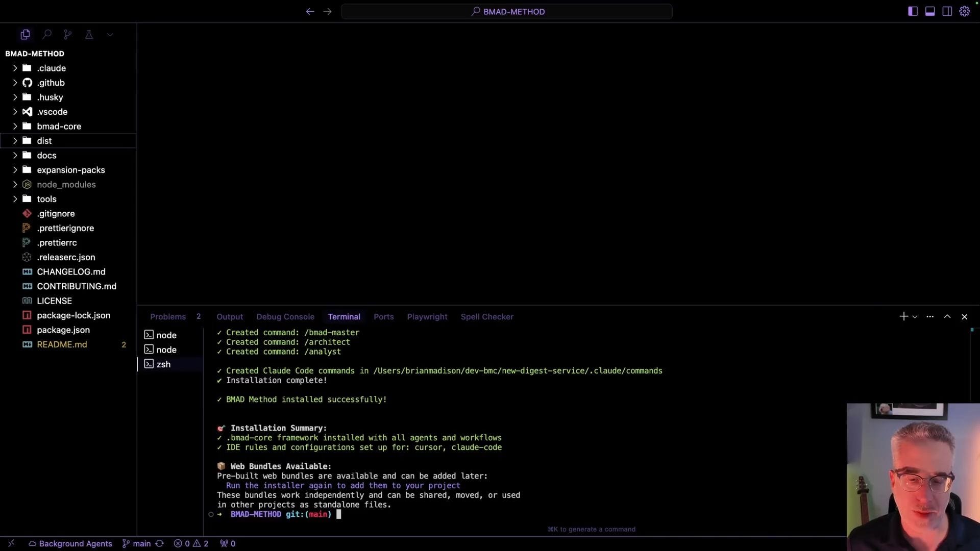Viewport: 980px width, 551px height.
Task: Open terminal panel more actions ellipsis
Action: click(x=930, y=316)
